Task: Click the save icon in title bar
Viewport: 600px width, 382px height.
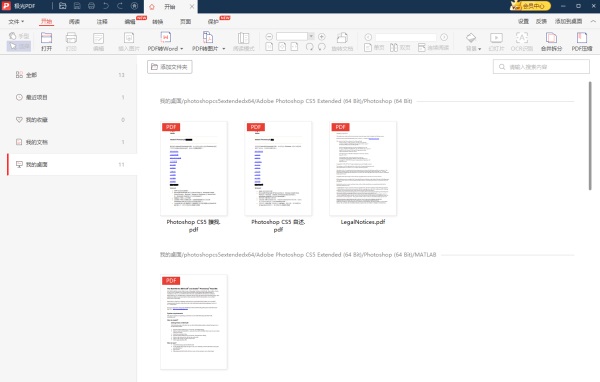Action: [x=77, y=6]
